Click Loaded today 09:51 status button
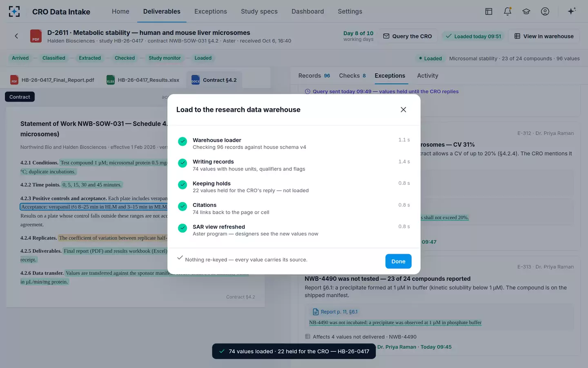The image size is (588, 368). pos(473,36)
